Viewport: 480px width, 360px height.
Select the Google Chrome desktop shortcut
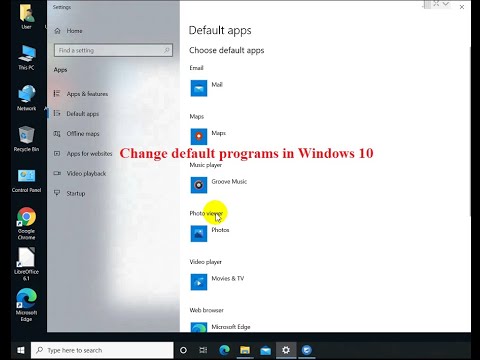click(x=26, y=223)
